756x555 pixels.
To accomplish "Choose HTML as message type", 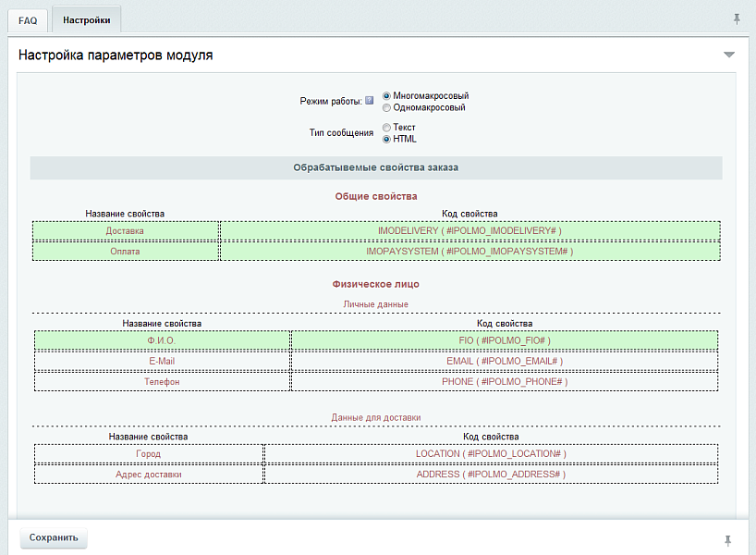I will (386, 140).
